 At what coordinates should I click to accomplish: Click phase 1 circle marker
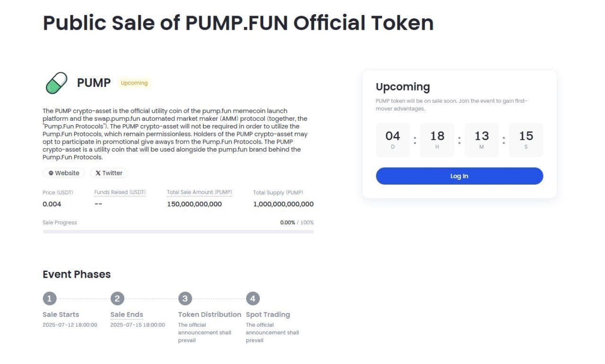(50, 298)
